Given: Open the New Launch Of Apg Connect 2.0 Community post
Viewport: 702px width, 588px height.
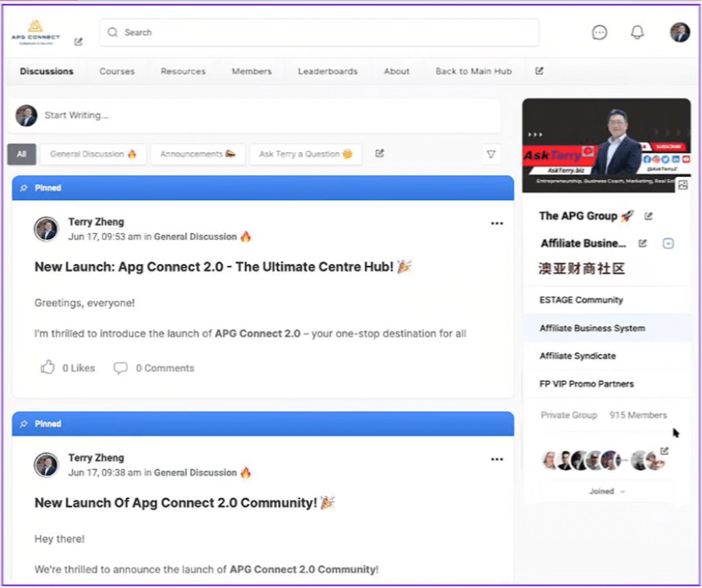Looking at the screenshot, I should click(184, 503).
